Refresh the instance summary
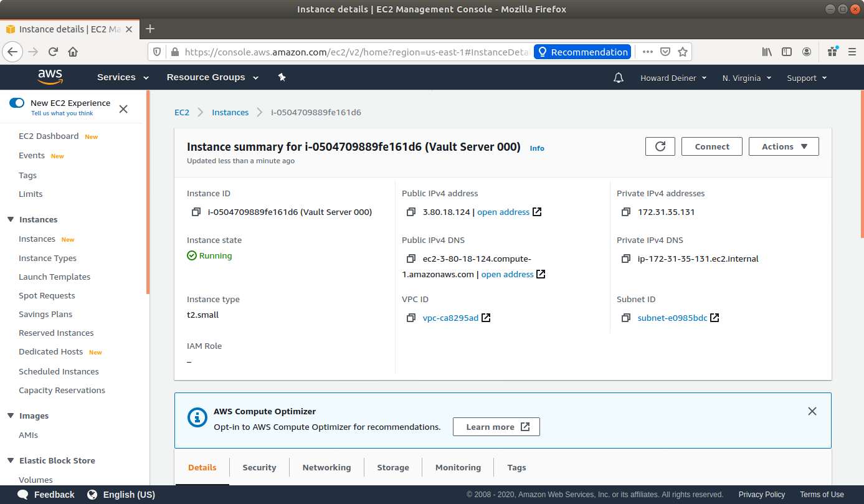864x504 pixels. pyautogui.click(x=660, y=146)
